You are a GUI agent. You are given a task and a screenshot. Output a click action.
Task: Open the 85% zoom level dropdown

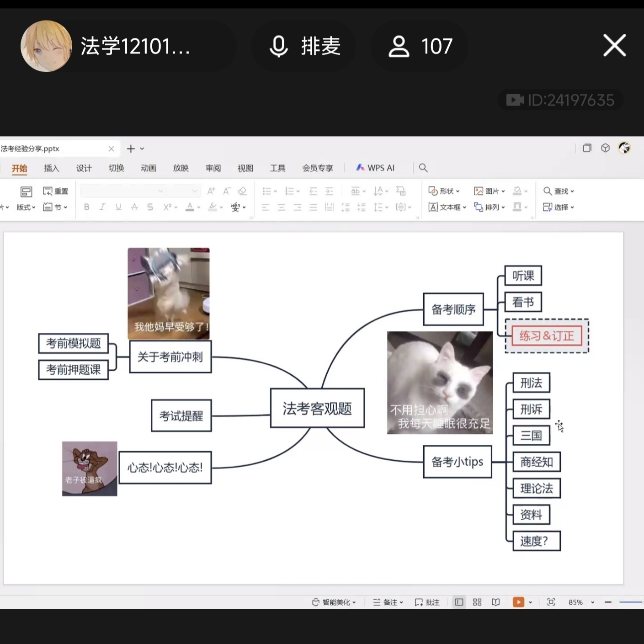[x=592, y=602]
